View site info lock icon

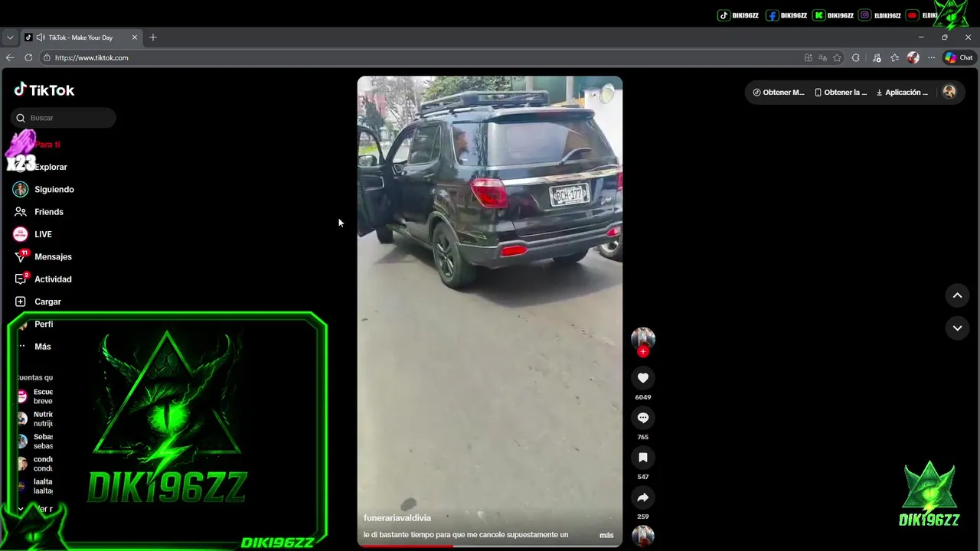47,57
